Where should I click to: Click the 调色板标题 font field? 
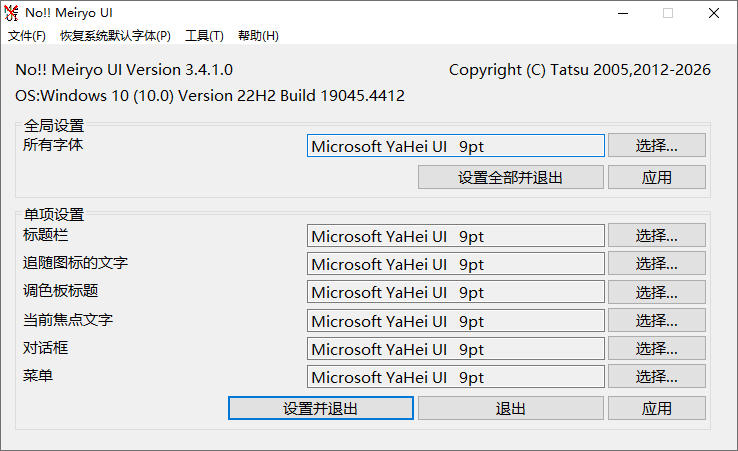pos(456,292)
